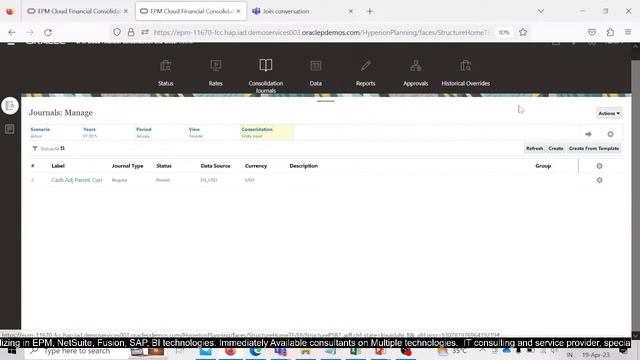Open Firefox View icon left of tabs

(x=10, y=11)
